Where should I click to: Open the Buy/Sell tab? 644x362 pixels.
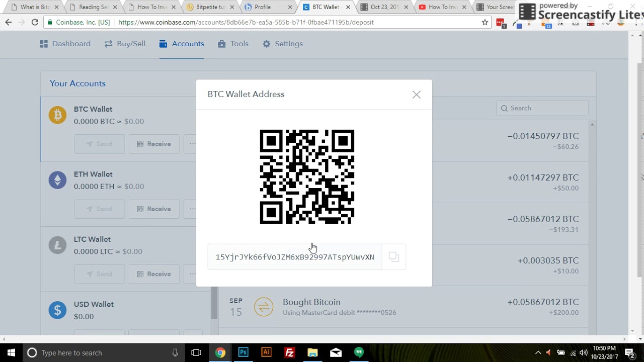pyautogui.click(x=125, y=44)
